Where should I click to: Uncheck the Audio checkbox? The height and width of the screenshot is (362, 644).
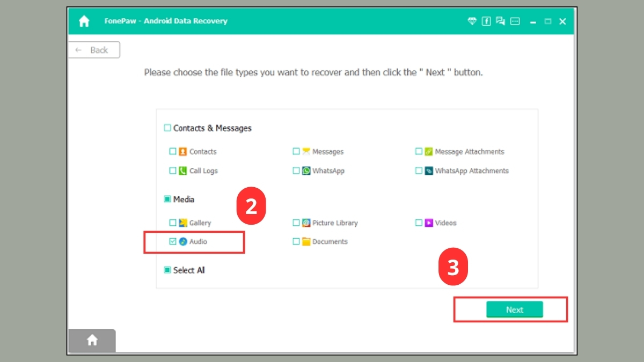tap(173, 242)
